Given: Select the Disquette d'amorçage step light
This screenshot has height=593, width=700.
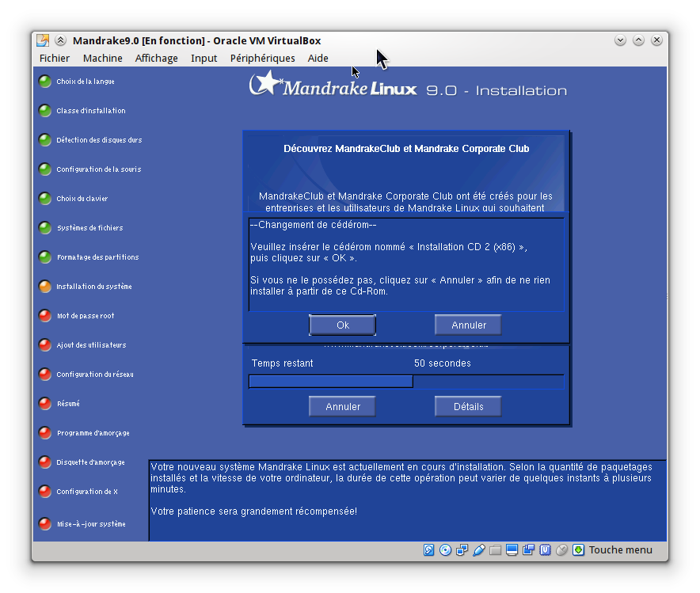Looking at the screenshot, I should point(45,462).
